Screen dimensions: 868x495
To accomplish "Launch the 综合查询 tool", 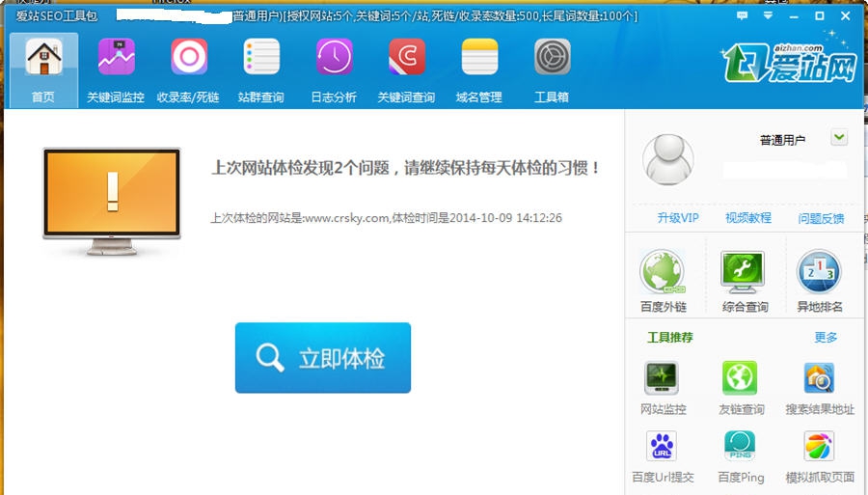I will (745, 282).
